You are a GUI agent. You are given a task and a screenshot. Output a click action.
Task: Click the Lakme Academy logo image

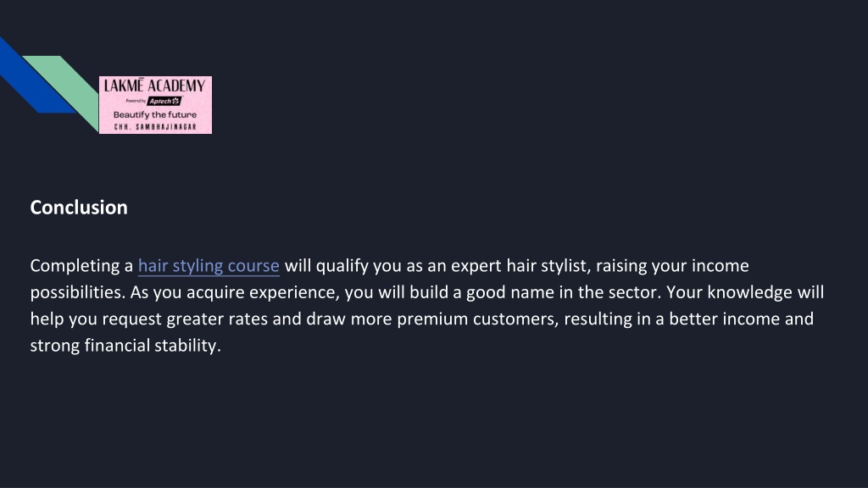156,105
